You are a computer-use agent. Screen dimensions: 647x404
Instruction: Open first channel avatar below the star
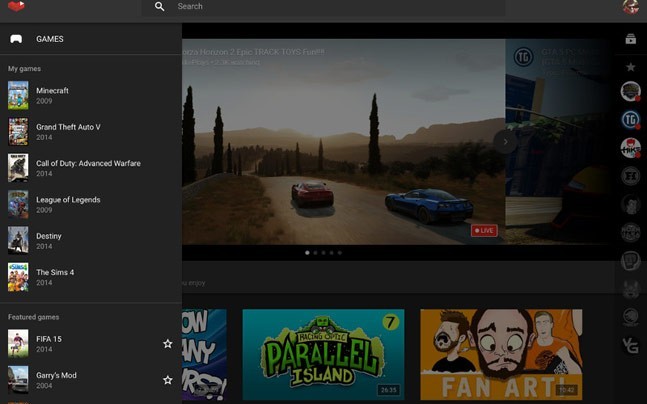coord(630,91)
